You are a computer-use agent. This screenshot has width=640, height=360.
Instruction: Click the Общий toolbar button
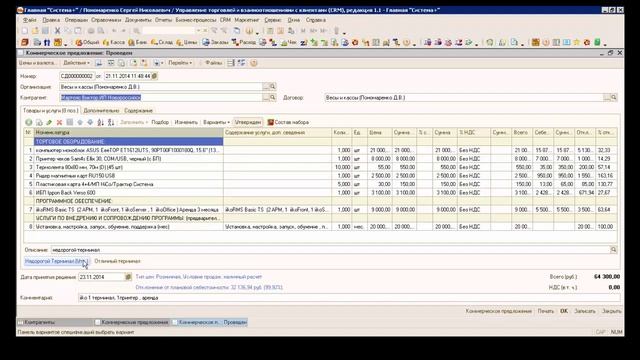pos(87,42)
